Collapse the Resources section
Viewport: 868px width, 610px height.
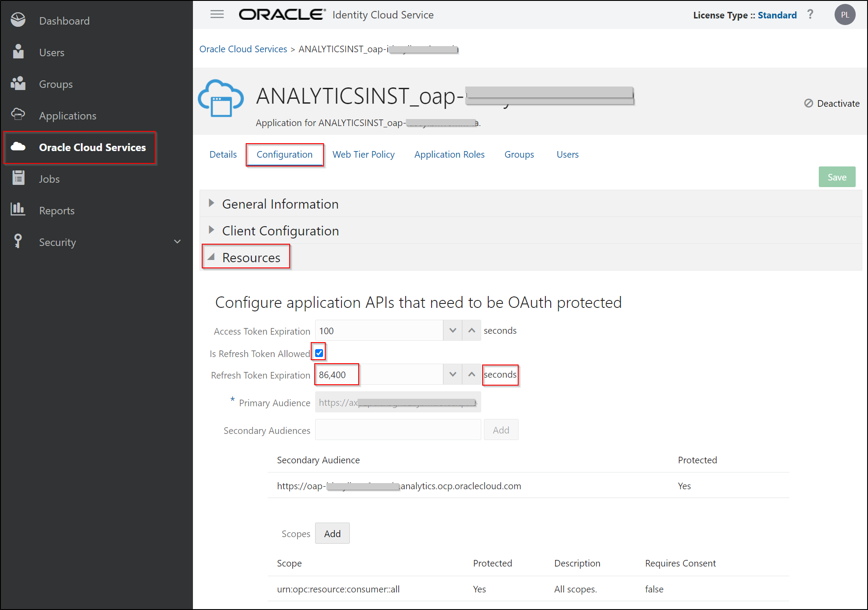[211, 257]
